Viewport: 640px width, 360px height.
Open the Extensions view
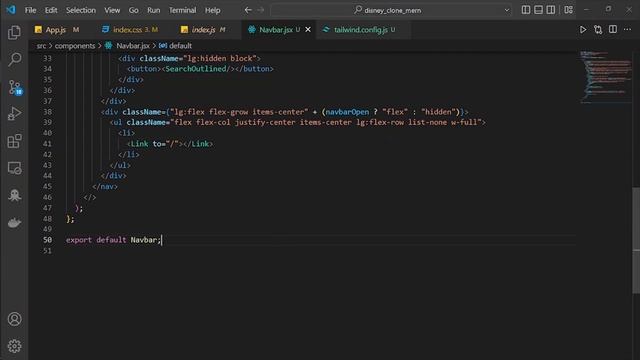pyautogui.click(x=14, y=141)
